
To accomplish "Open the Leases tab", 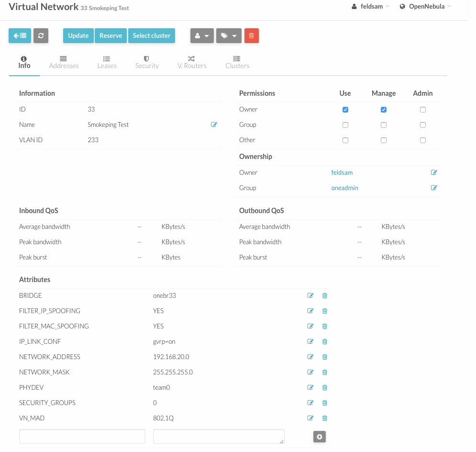I will click(x=107, y=62).
